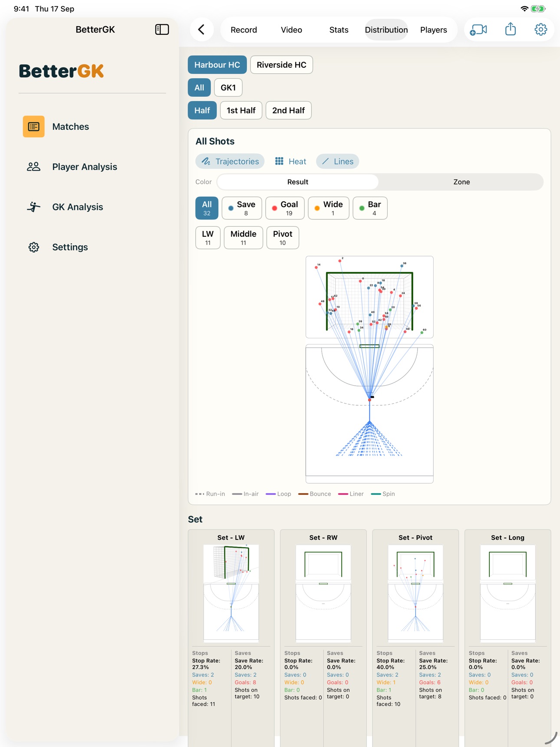Open the Set - LW shot thumbnail
Screen dimensions: 560x747
[231, 593]
